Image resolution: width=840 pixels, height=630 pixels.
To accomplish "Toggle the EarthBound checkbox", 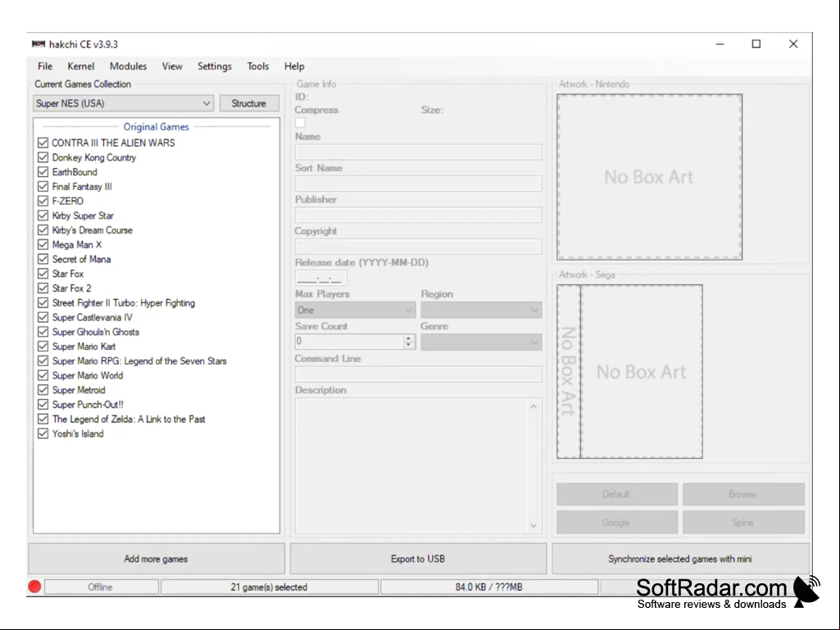I will coord(43,172).
